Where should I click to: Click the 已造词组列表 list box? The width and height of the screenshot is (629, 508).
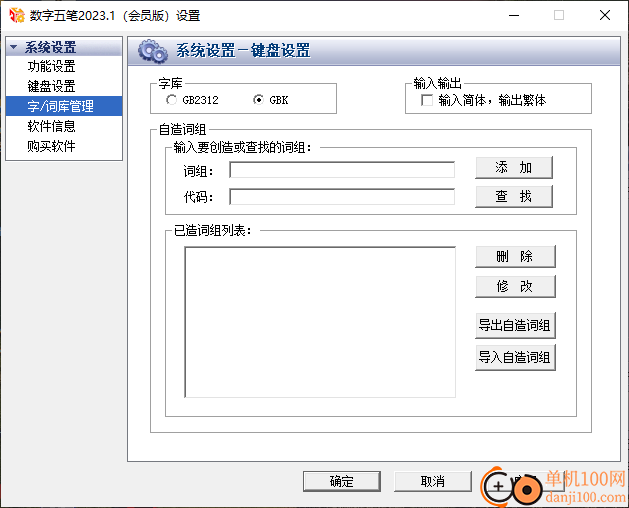(x=320, y=322)
